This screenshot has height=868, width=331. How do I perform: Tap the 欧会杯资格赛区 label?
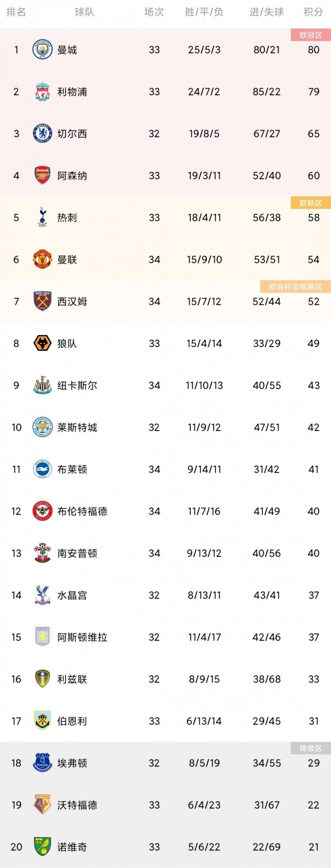tap(296, 287)
